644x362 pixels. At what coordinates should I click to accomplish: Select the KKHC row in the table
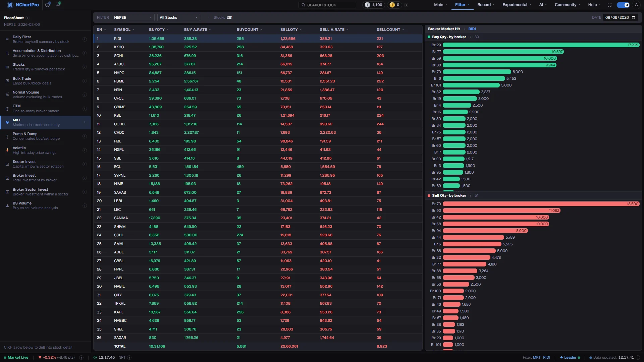258,47
